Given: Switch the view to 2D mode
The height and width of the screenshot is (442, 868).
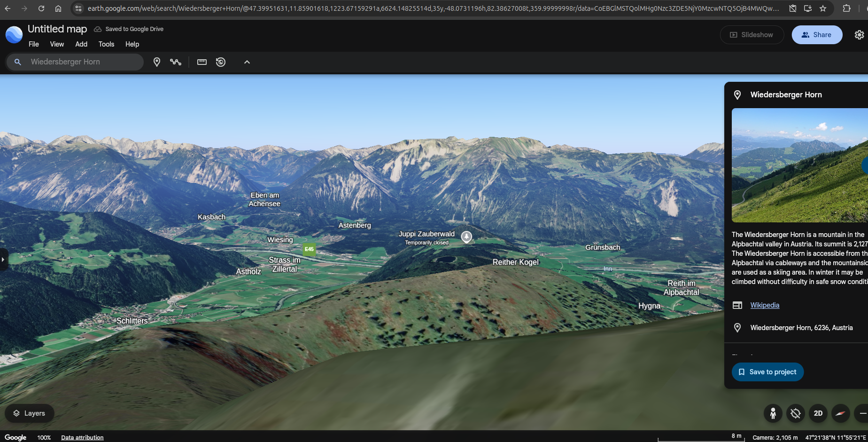Looking at the screenshot, I should coord(818,413).
